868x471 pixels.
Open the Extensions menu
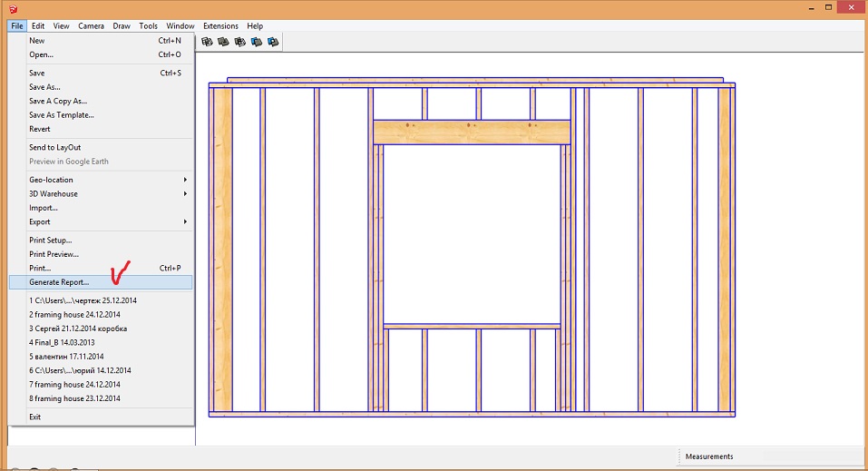(220, 26)
